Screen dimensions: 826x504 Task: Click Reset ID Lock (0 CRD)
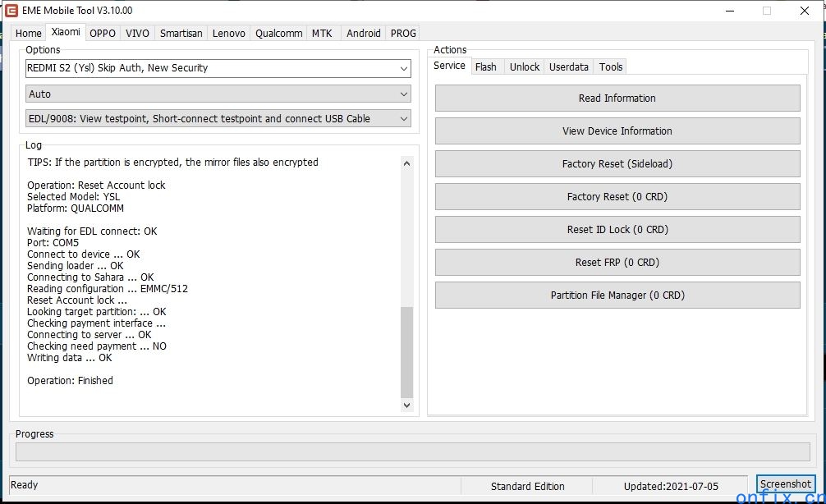point(617,230)
